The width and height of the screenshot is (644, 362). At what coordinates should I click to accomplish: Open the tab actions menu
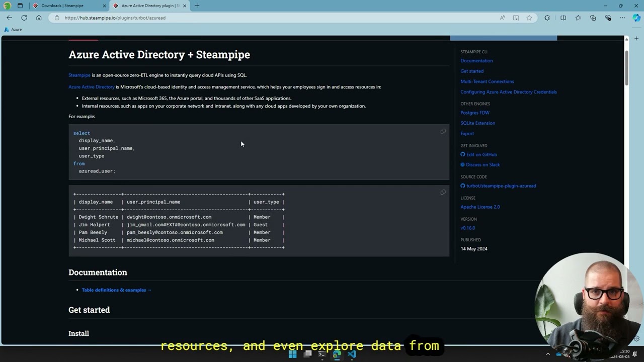[x=20, y=6]
